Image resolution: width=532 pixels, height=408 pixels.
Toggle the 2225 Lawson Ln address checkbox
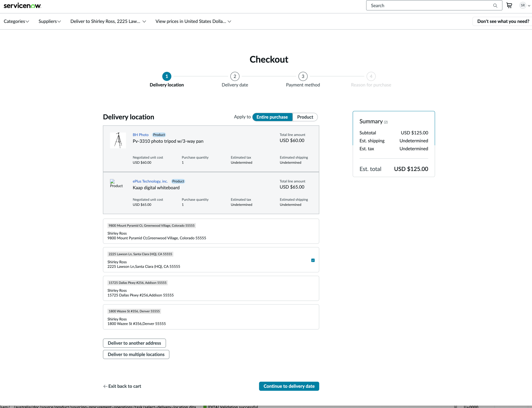(x=313, y=260)
